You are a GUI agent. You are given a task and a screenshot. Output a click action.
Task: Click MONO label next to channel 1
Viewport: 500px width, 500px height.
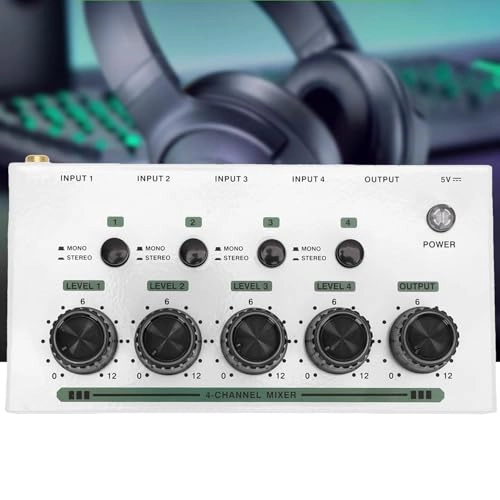77,248
